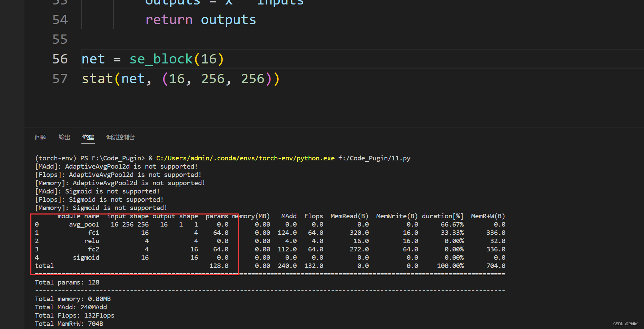The image size is (644, 329).
Task: Click the 'fc1' module name row
Action: (93, 233)
